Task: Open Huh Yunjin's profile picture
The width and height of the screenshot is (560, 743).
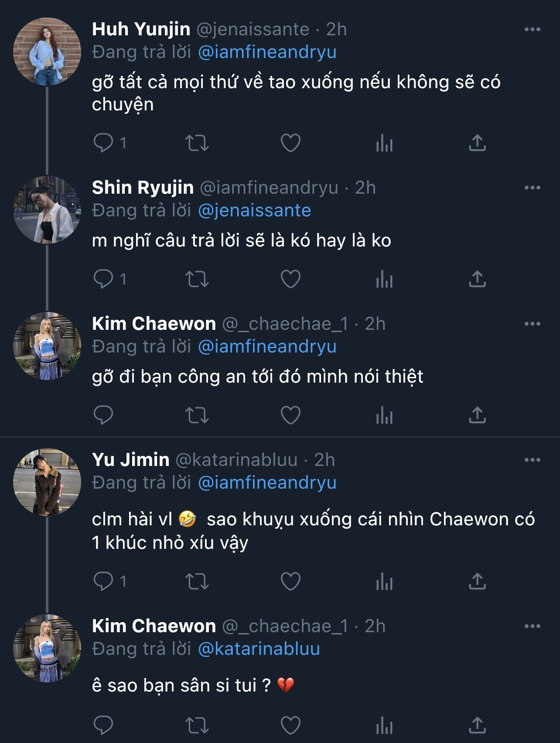Action: pos(47,51)
